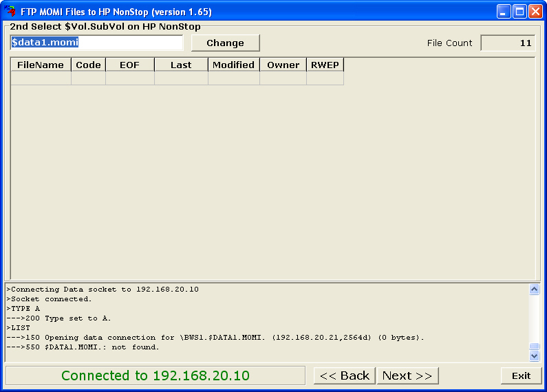Minimize the FTP MOMI window
This screenshot has height=392, width=547.
pos(504,12)
